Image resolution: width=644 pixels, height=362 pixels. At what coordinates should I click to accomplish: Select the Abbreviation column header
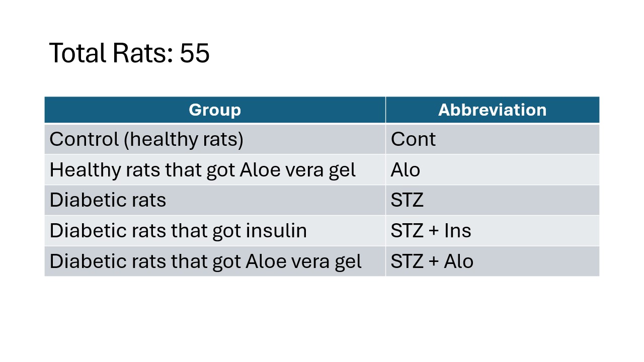pos(493,110)
